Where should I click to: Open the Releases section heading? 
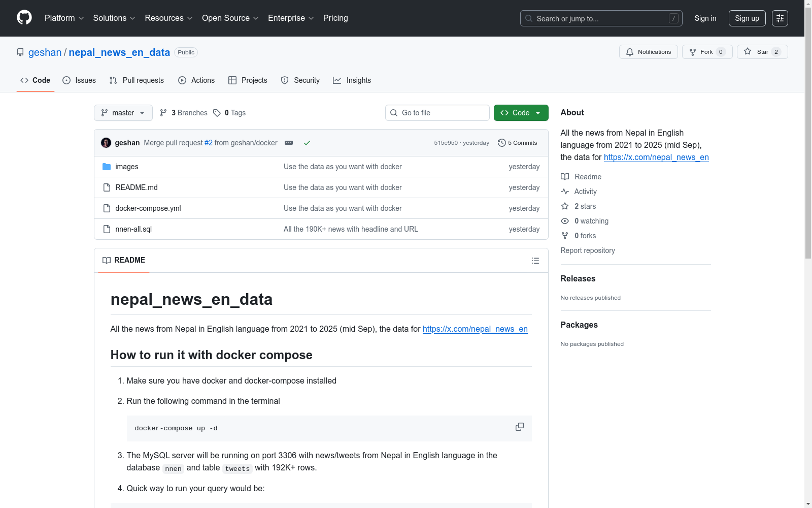click(x=578, y=278)
